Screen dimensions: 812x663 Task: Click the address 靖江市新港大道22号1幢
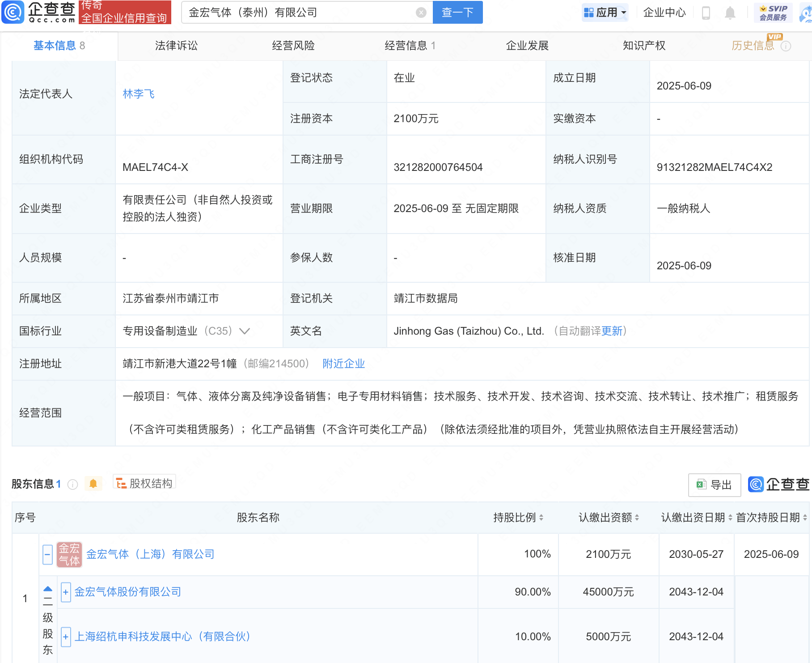coord(180,364)
